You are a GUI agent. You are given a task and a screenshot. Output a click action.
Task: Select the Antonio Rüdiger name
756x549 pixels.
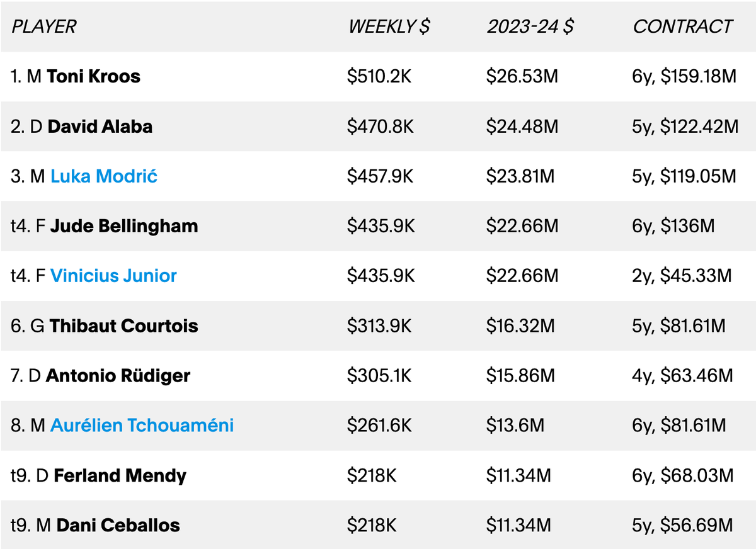click(x=118, y=376)
